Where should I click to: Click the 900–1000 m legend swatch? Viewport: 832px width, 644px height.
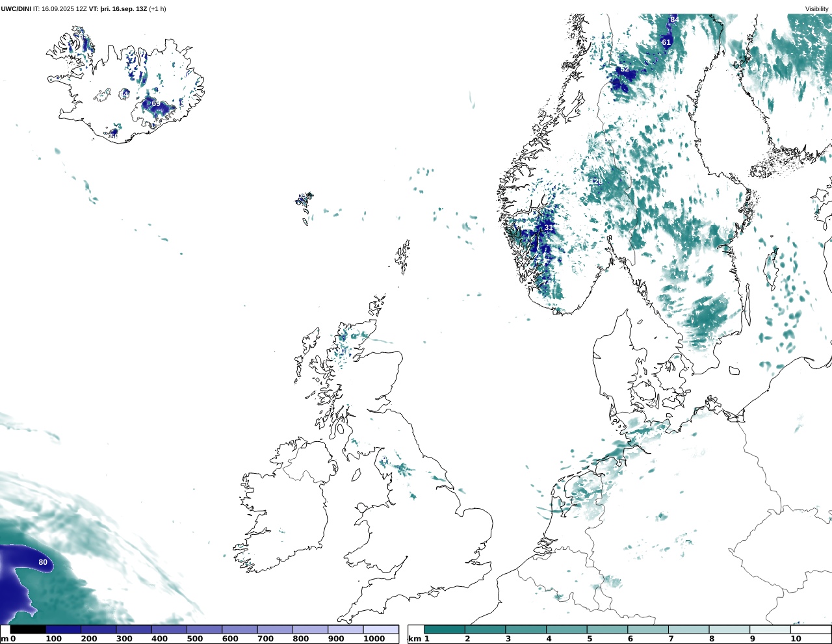click(344, 629)
